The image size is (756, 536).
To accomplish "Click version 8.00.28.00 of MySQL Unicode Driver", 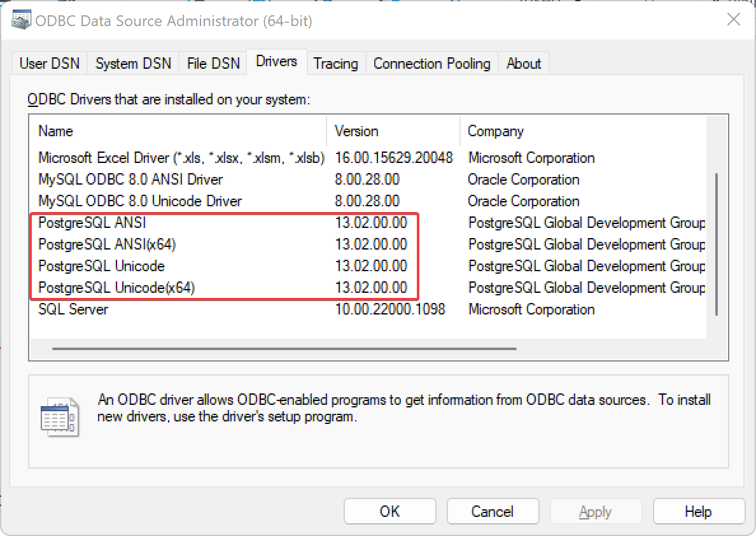I will coord(367,201).
